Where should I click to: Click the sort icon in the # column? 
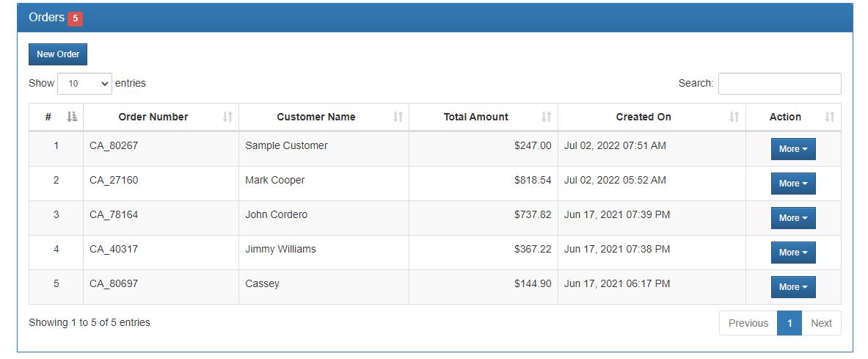(x=72, y=117)
